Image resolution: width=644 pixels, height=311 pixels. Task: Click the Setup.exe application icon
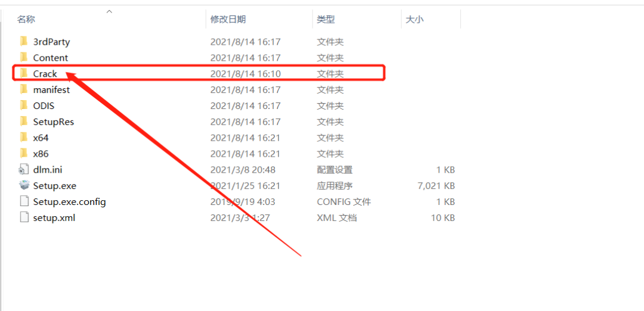point(24,185)
